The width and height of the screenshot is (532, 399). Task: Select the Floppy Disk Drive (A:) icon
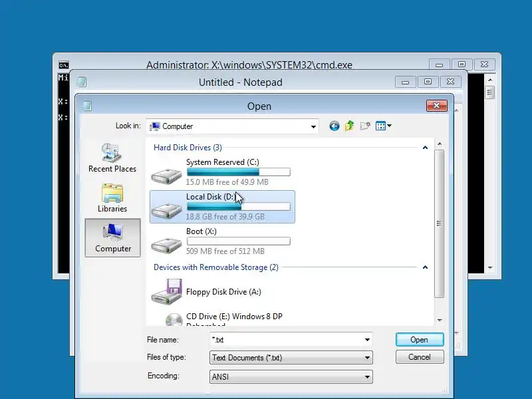[x=167, y=292]
